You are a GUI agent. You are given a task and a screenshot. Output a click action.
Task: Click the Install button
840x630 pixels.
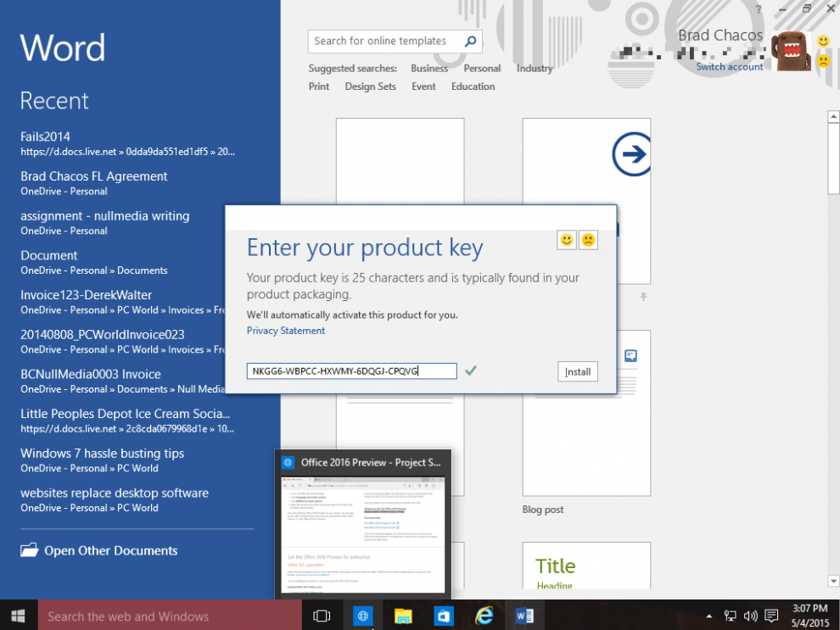click(578, 371)
